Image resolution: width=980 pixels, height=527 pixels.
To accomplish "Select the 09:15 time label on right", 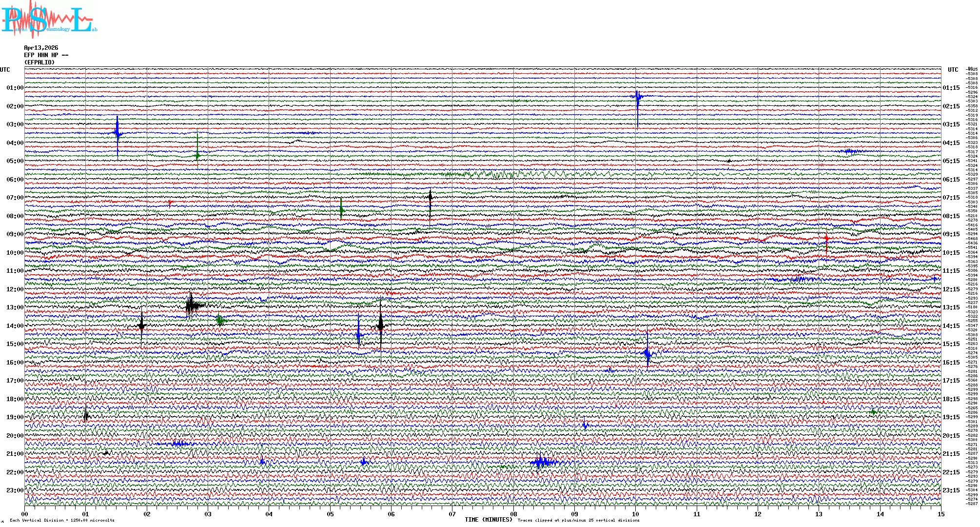I will pyautogui.click(x=951, y=234).
